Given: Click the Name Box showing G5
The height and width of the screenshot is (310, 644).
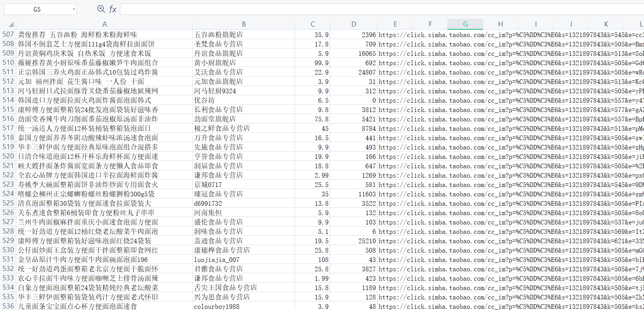Looking at the screenshot, I should click(x=37, y=9).
